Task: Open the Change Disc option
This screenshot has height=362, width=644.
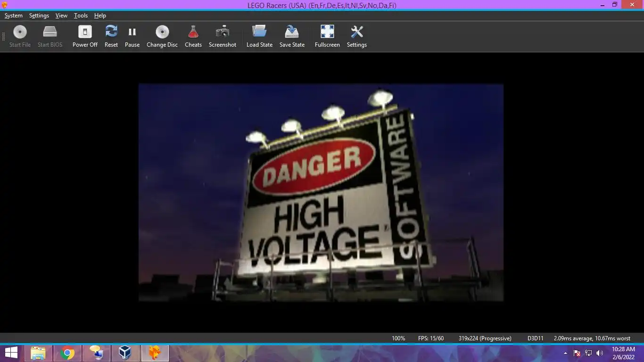Action: coord(162,36)
